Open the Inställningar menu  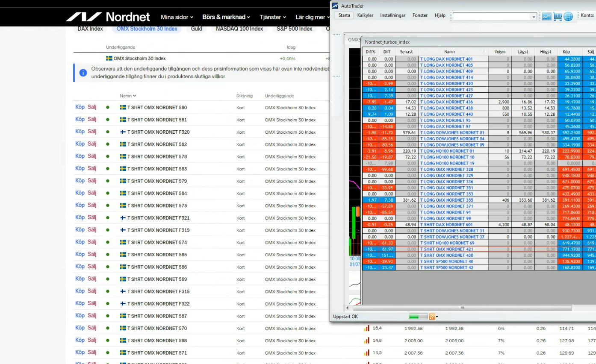tap(392, 15)
